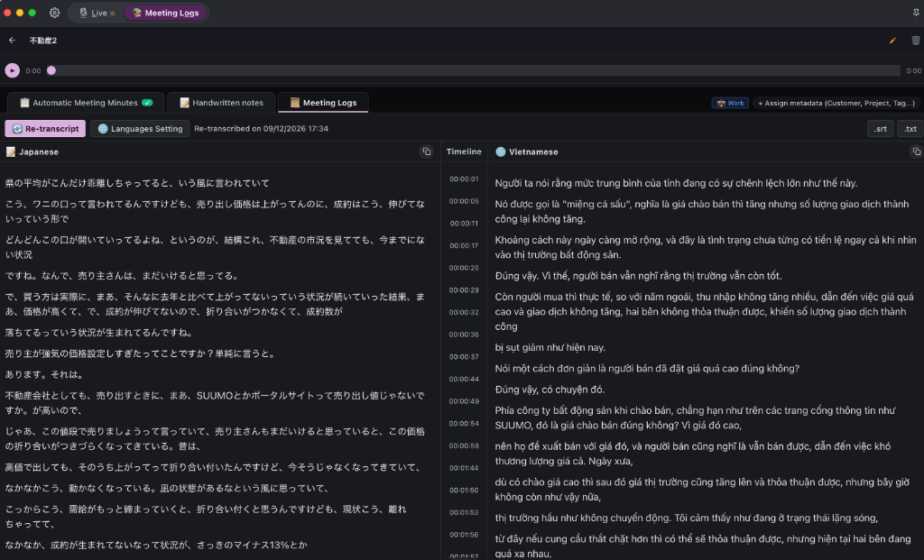Jump to timeline marker 00:00:49

464,401
